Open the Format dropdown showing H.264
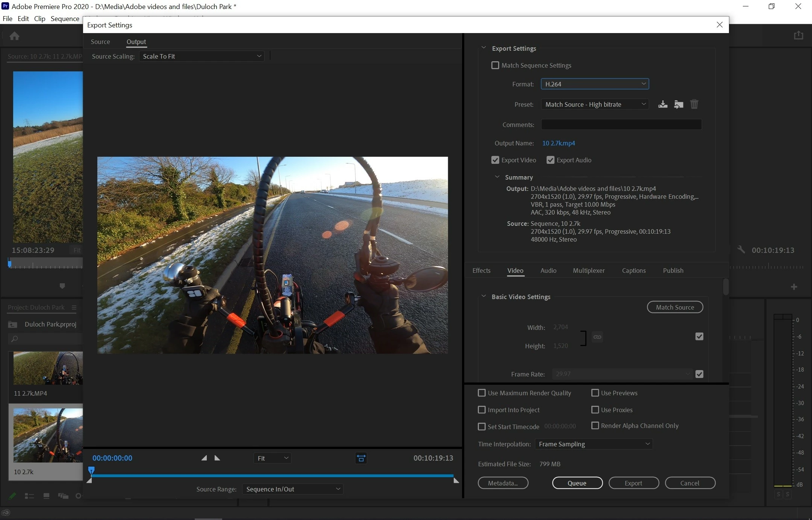 595,84
